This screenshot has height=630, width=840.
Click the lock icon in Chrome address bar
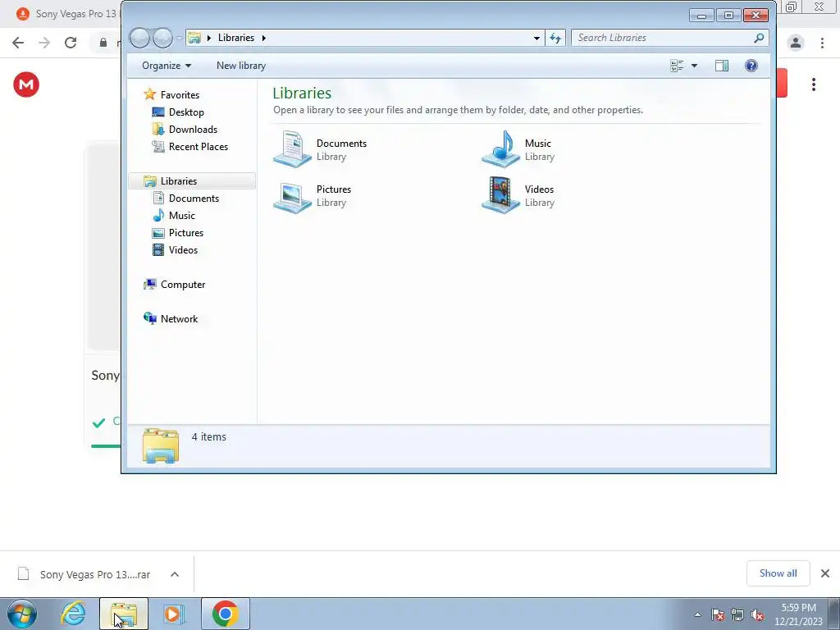103,43
